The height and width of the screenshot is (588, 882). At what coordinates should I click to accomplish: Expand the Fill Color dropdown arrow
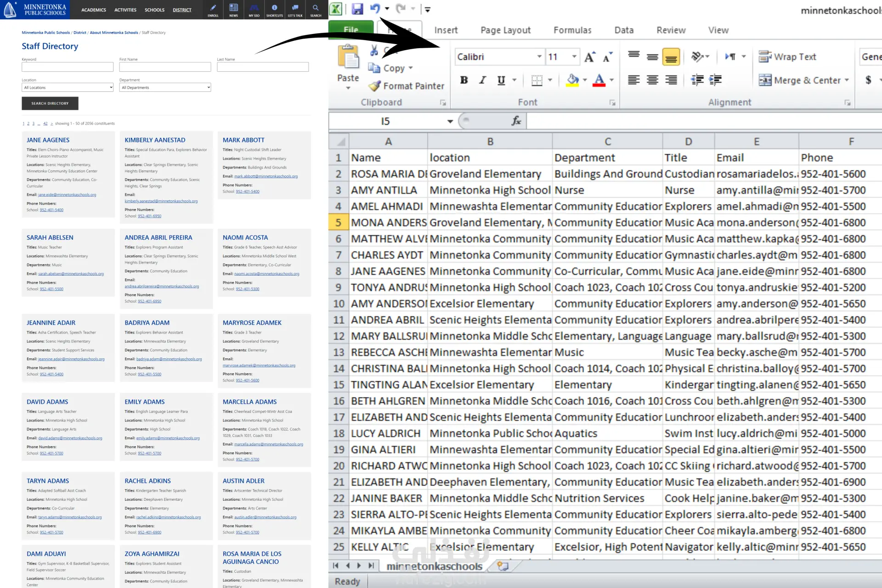[585, 80]
